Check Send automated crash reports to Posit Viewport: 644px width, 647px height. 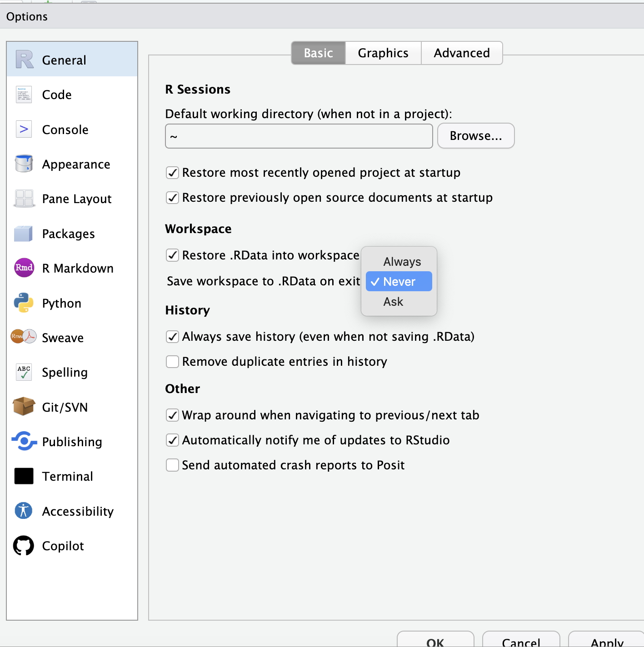click(x=172, y=465)
